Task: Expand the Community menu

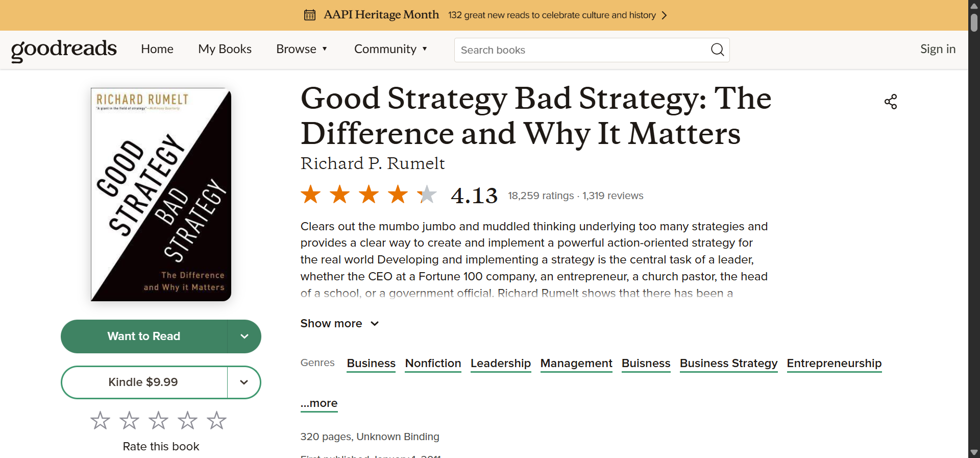Action: point(390,49)
